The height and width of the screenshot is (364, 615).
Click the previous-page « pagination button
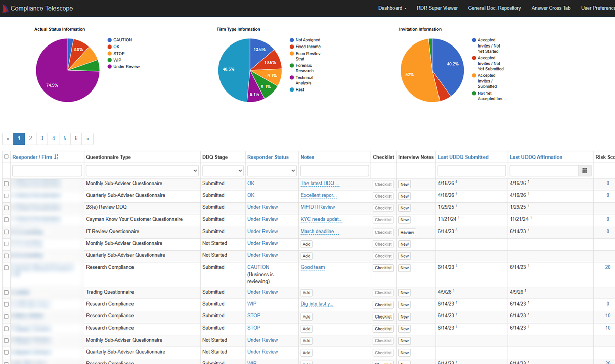pos(8,139)
